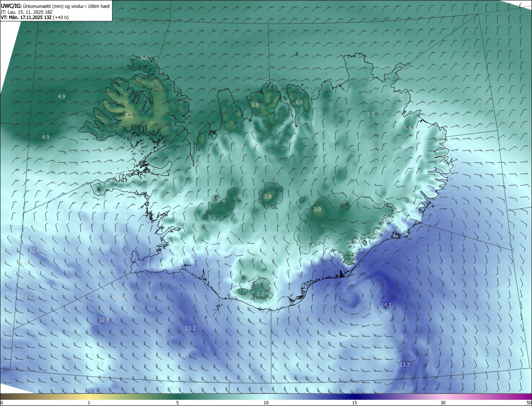Click the 13.7 value label

404,364
